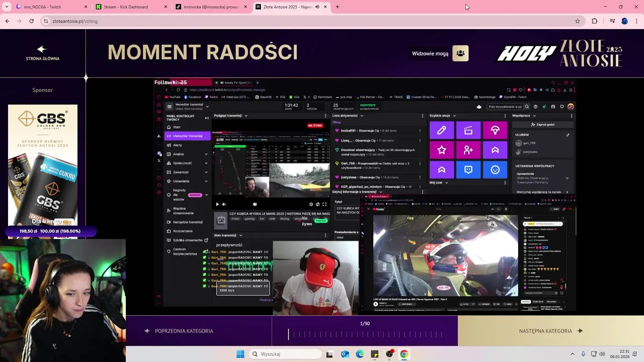Click the dashboard search field magnifier icon
The image size is (644, 362).
(527, 107)
